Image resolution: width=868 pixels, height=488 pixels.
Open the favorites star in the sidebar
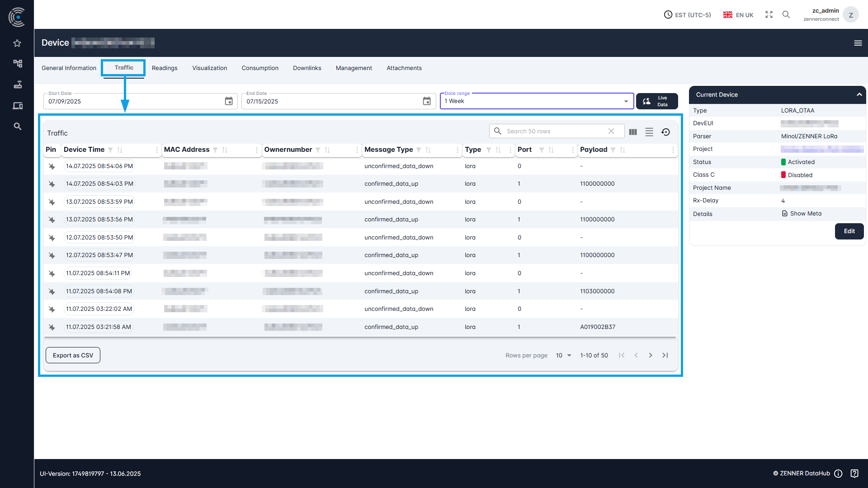point(17,43)
